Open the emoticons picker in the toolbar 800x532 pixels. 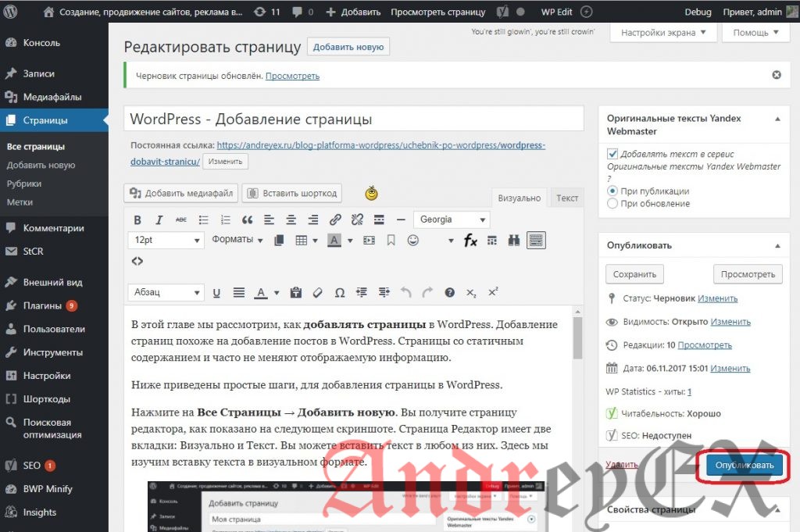click(x=413, y=240)
